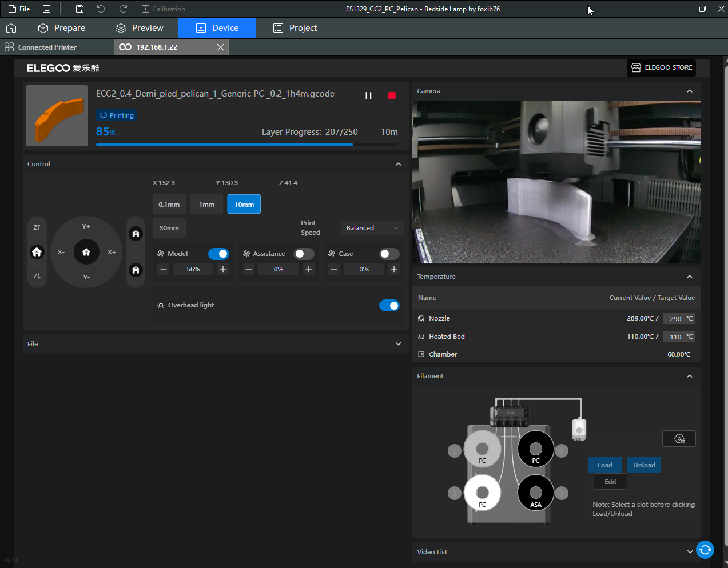Select the 0.1mm step size
The image size is (728, 568).
click(169, 205)
